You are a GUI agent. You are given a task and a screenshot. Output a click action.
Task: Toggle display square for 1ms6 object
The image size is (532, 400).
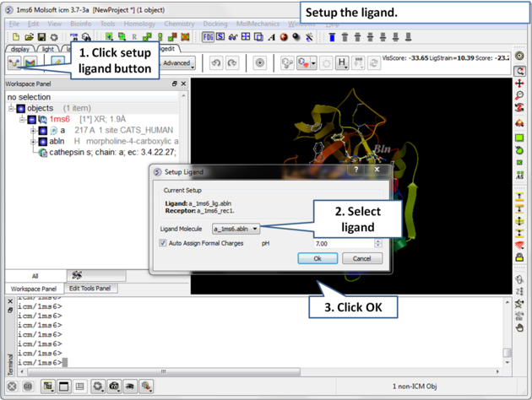(x=32, y=120)
